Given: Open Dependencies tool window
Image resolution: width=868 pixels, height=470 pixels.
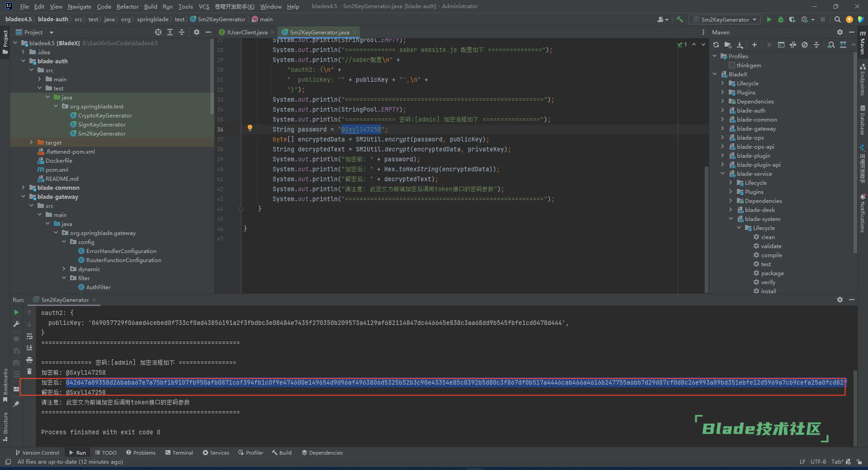Looking at the screenshot, I should click(x=322, y=452).
